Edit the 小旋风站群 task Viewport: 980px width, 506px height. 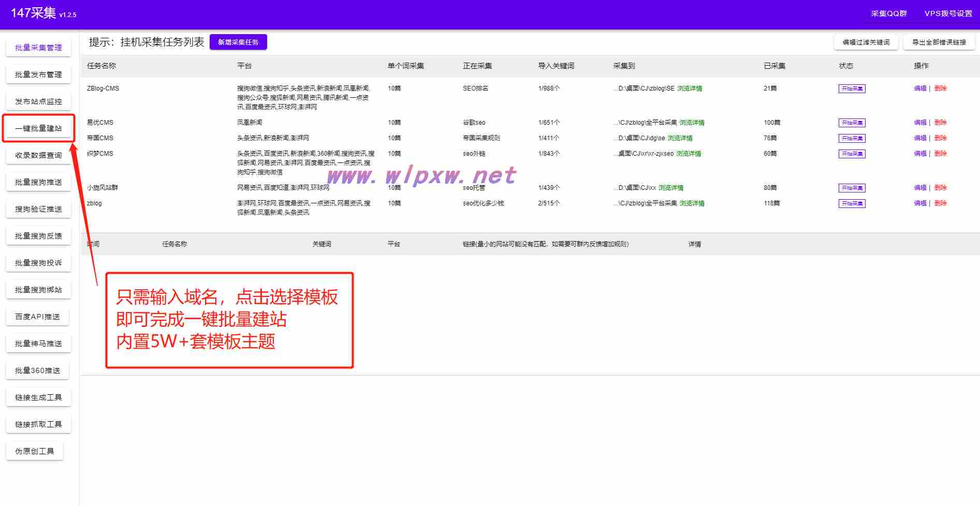920,188
